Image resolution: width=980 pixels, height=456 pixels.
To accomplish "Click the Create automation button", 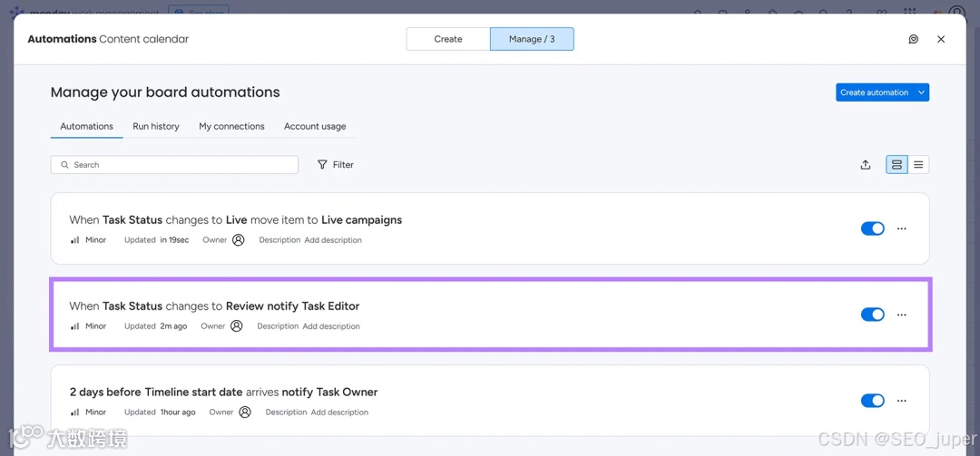I will [874, 92].
